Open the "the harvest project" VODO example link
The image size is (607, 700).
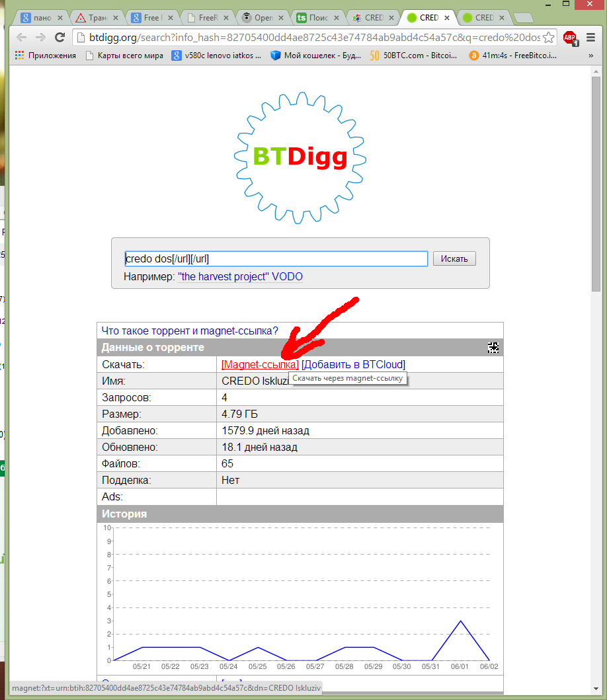(240, 277)
